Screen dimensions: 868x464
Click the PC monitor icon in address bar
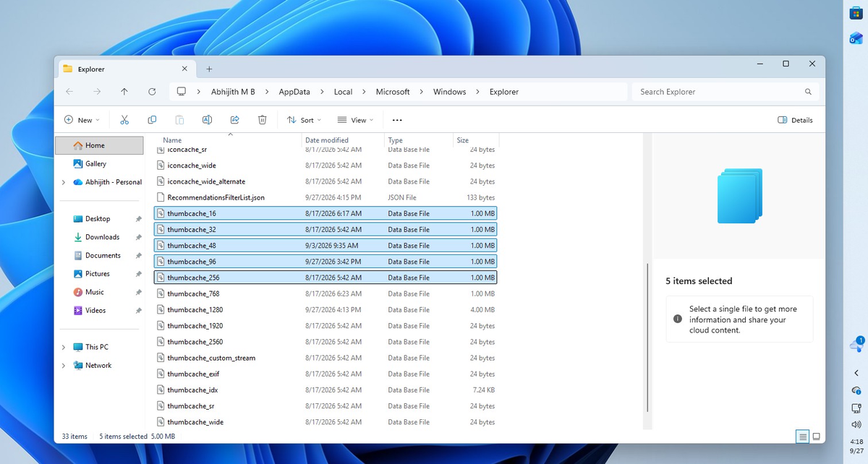point(182,92)
